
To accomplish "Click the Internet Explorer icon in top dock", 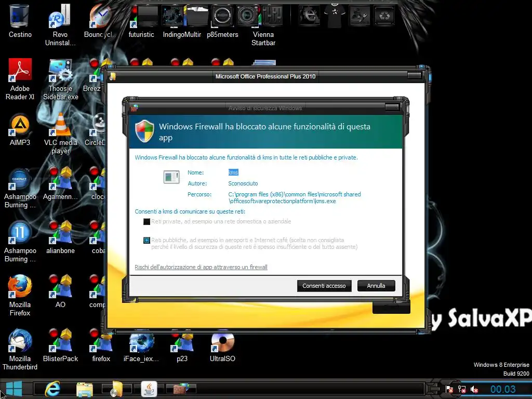I will click(x=309, y=15).
